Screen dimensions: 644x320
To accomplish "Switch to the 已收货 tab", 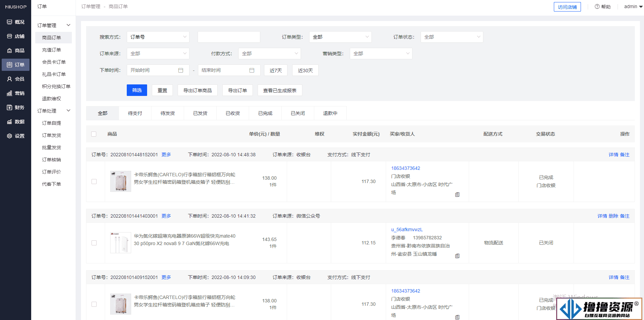I will pyautogui.click(x=233, y=113).
